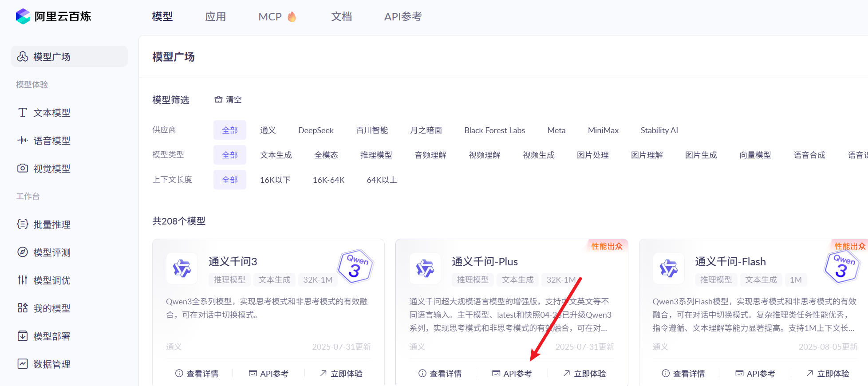The image size is (868, 386).
Task: Click the 模型评测 compass icon
Action: point(23,252)
